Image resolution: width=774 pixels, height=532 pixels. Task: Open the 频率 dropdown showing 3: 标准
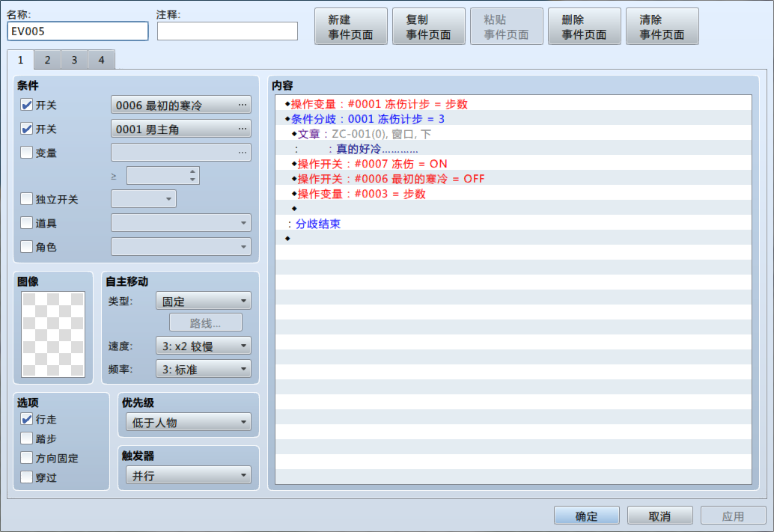tap(204, 369)
